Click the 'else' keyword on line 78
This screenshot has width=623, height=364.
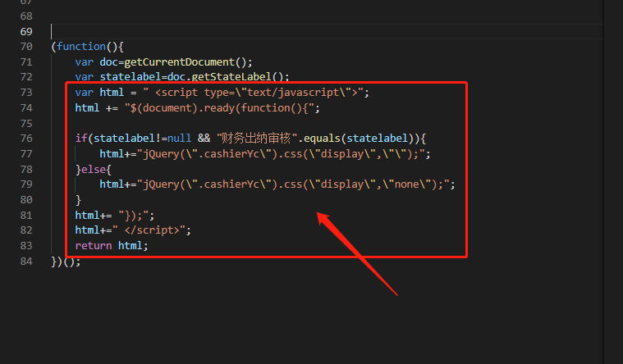(94, 170)
